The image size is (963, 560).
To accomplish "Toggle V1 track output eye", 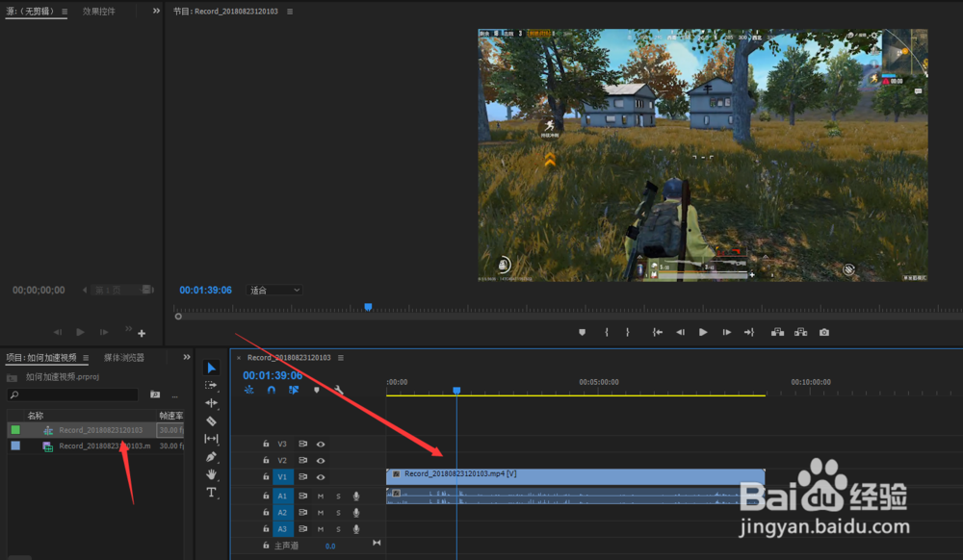I will [x=321, y=477].
